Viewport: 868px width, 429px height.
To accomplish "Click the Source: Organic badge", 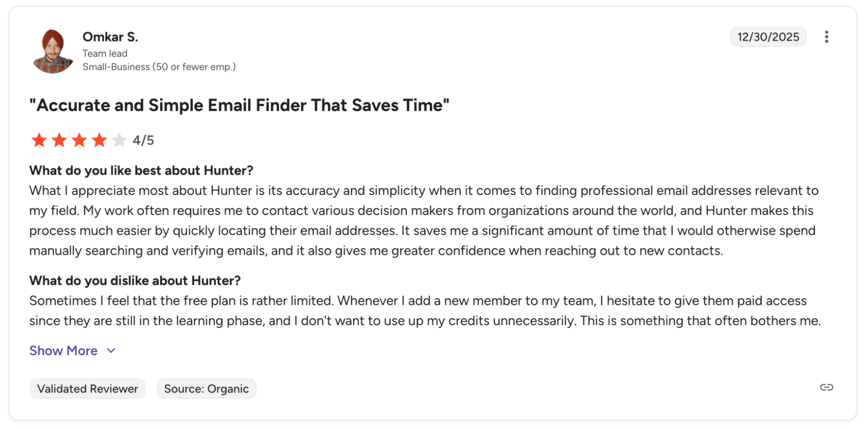I will [206, 389].
